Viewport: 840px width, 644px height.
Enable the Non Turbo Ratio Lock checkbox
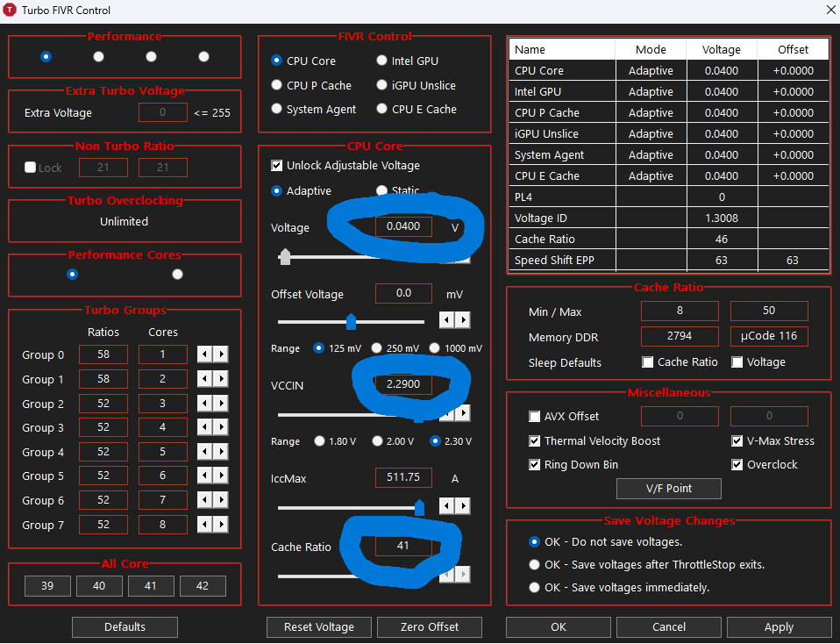pyautogui.click(x=31, y=168)
